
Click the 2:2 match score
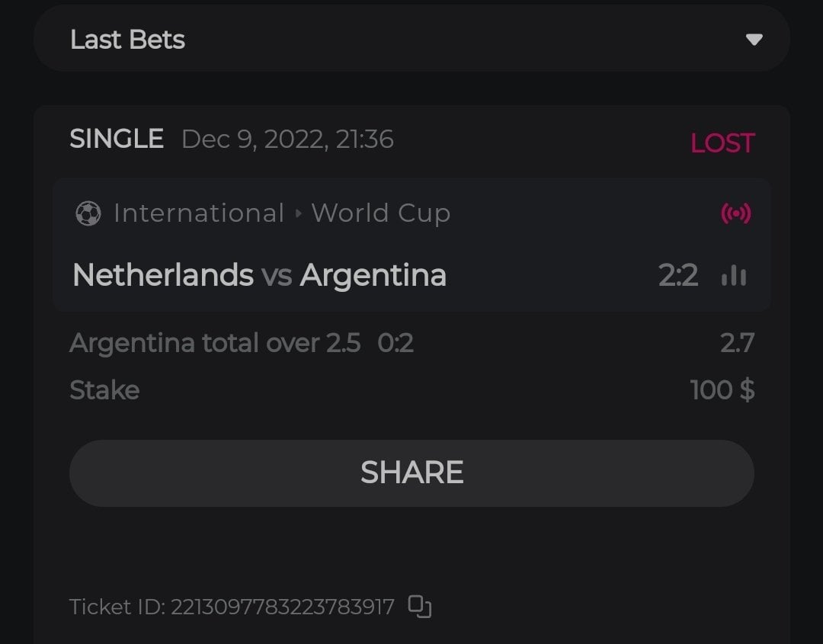pyautogui.click(x=677, y=275)
